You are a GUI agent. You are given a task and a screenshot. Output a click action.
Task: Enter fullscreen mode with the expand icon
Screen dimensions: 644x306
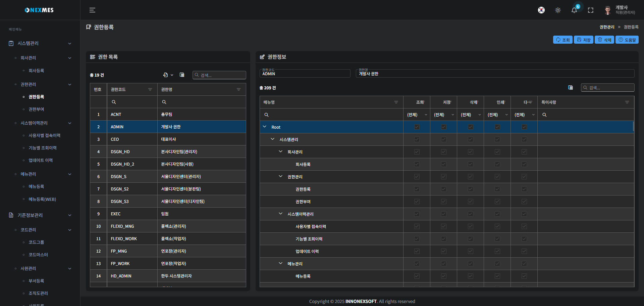click(590, 10)
